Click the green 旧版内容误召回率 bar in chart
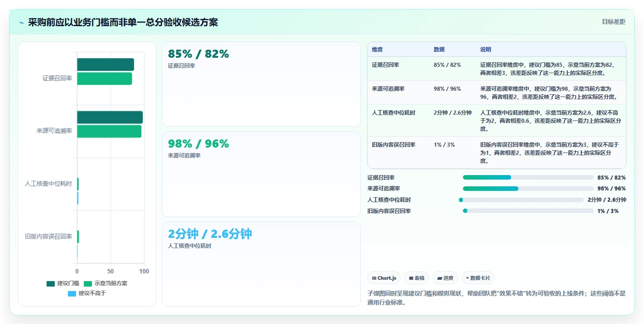Screen dimensions: 644x324 [x=78, y=237]
